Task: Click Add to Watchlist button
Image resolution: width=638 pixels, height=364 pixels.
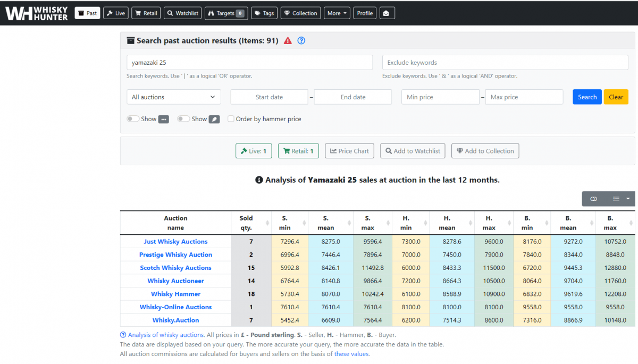Action: 413,151
